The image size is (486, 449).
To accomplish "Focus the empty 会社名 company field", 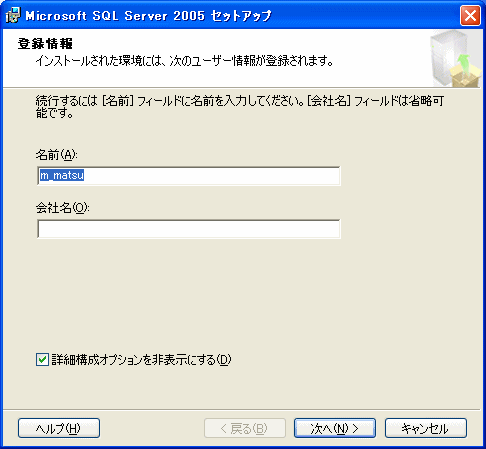I will (x=189, y=229).
